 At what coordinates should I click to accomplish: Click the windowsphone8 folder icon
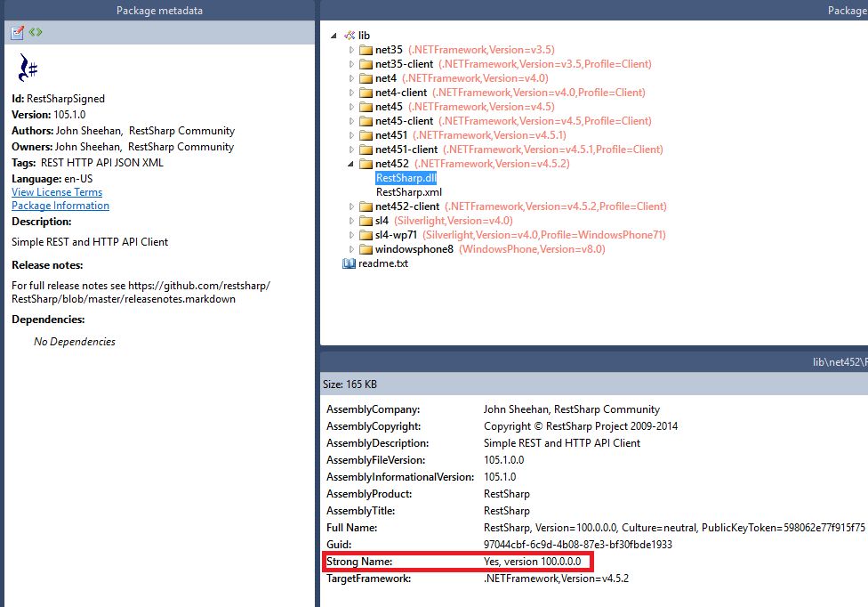(366, 249)
